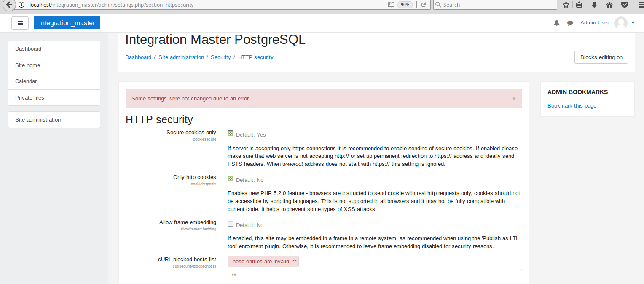Focus the browser URL address field
The width and height of the screenshot is (644, 284).
point(207,5)
